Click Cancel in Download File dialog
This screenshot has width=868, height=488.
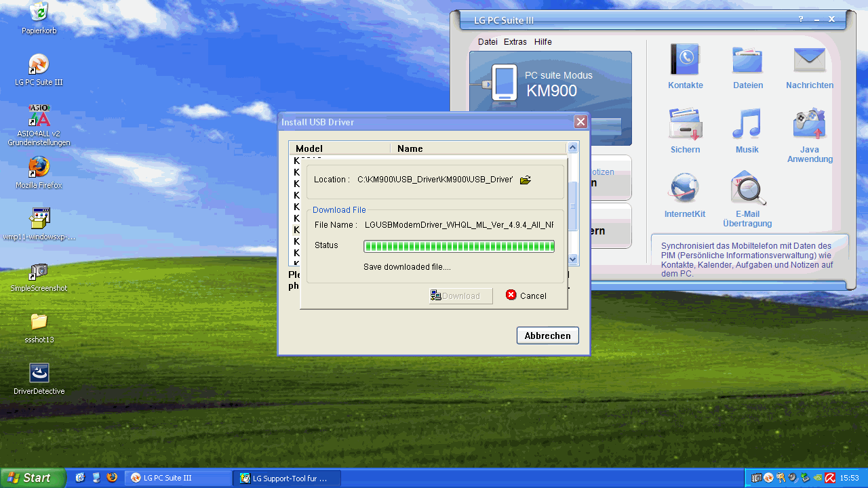point(526,296)
